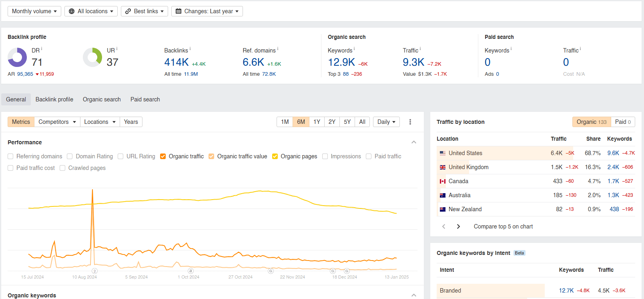Image resolution: width=644 pixels, height=299 pixels.
Task: Open the Best links dropdown
Action: [x=144, y=11]
